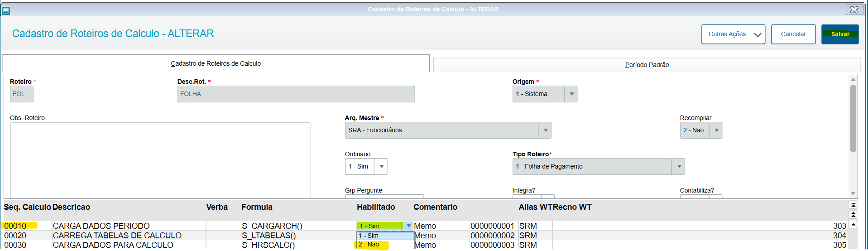Click the SRM cell in row 00010
Image resolution: width=868 pixels, height=251 pixels.
coord(535,226)
